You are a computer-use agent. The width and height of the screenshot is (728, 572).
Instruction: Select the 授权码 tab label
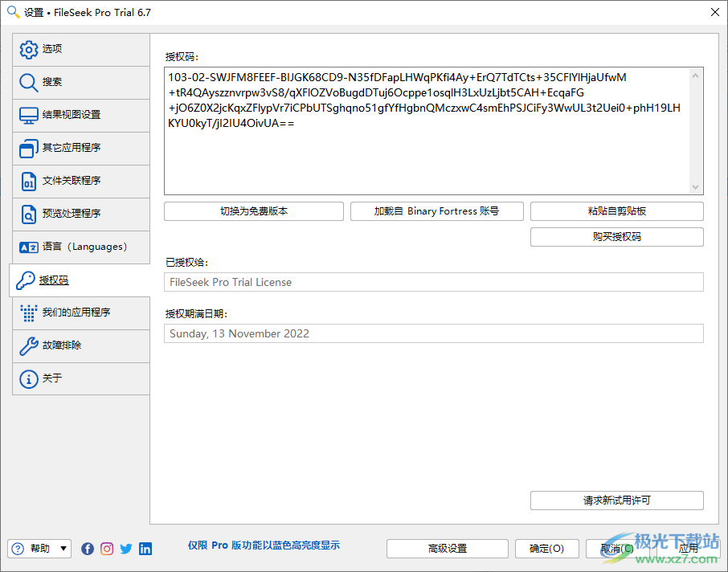[x=54, y=280]
